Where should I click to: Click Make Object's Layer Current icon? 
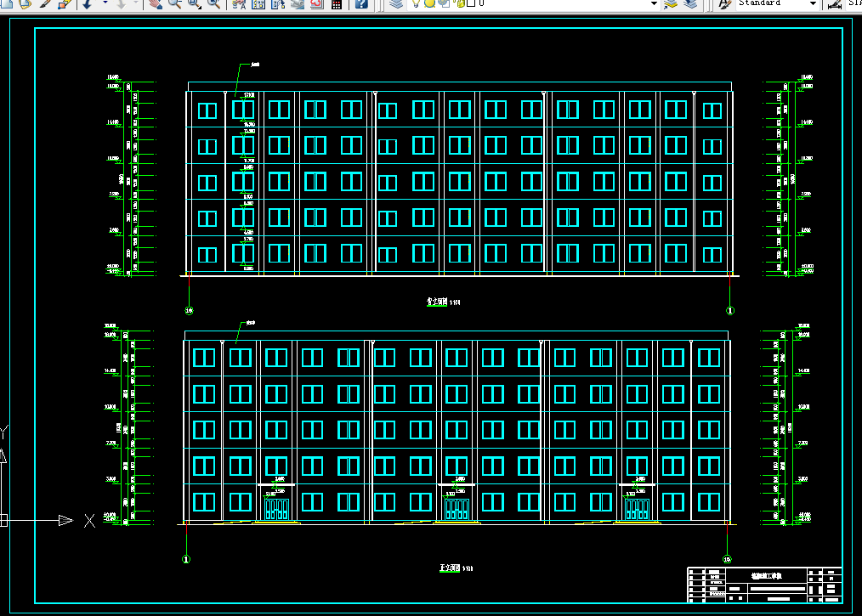point(670,4)
